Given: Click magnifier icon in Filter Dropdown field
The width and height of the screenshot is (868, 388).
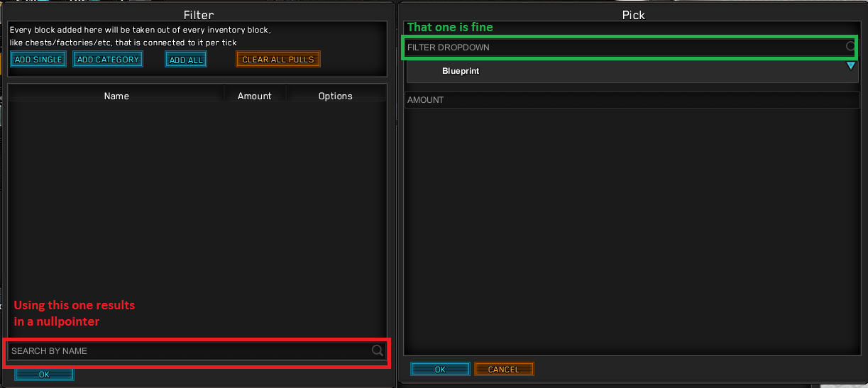Looking at the screenshot, I should tap(850, 47).
